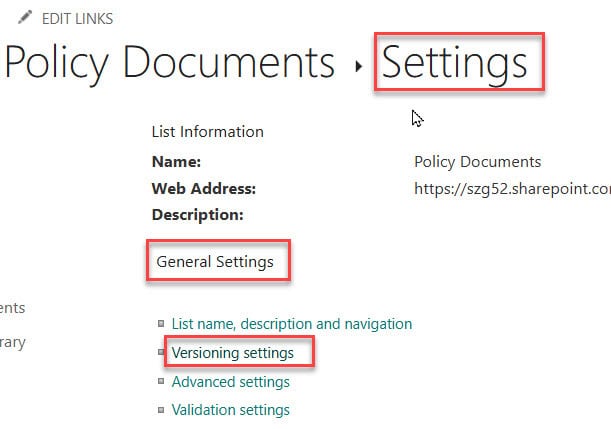
Task: Click the breadcrumb arrow before Settings
Action: 358,67
